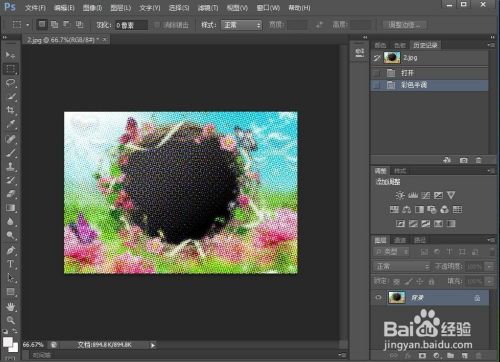500x362 pixels.
Task: Open the History panel flyout menu
Action: (x=491, y=45)
